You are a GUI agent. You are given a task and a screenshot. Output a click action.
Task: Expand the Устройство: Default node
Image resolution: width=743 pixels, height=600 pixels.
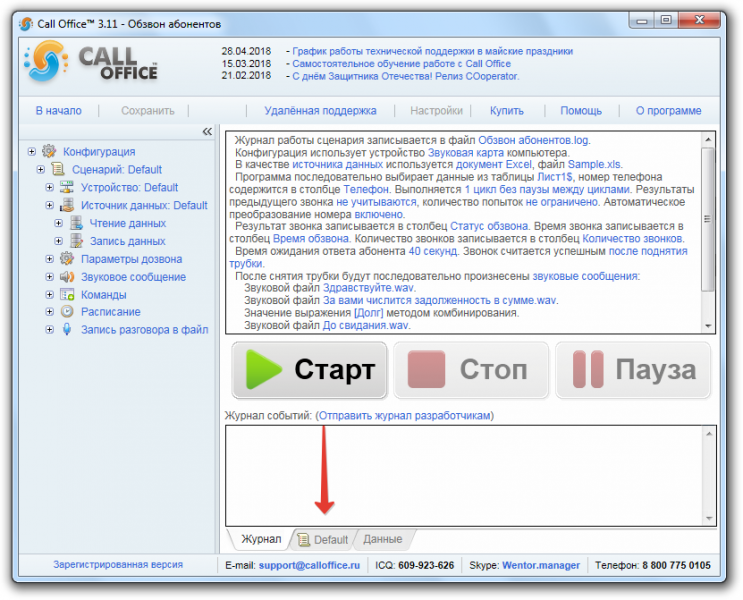(49, 188)
